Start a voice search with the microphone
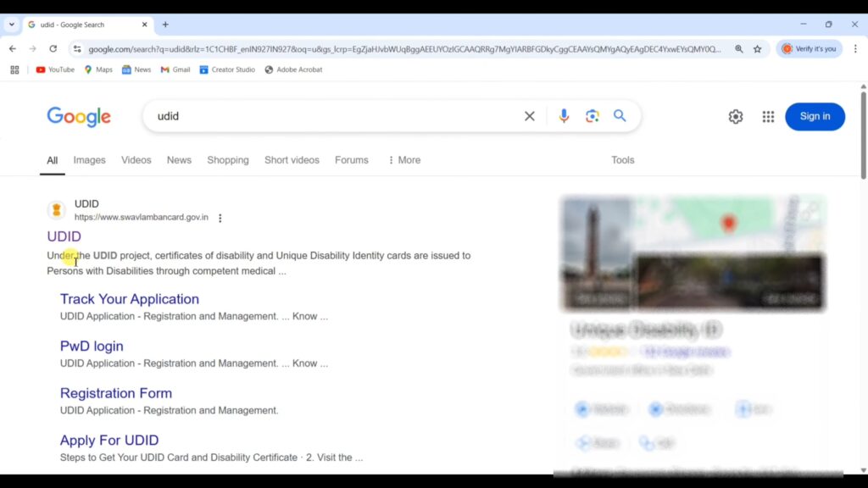 pyautogui.click(x=564, y=116)
